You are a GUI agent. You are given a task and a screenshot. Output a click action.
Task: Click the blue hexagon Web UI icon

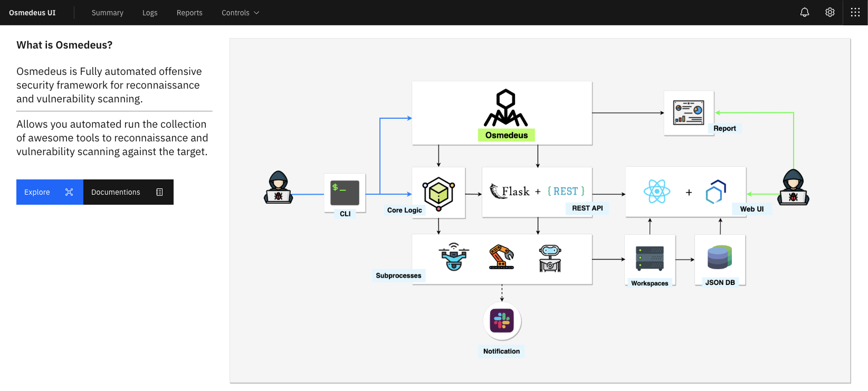coord(716,192)
